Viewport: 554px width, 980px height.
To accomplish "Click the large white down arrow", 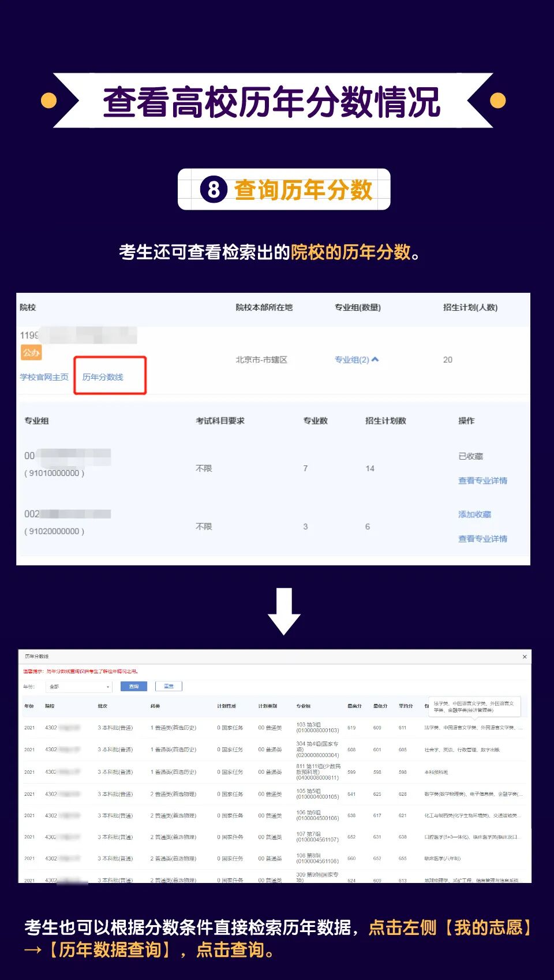I will pyautogui.click(x=284, y=611).
